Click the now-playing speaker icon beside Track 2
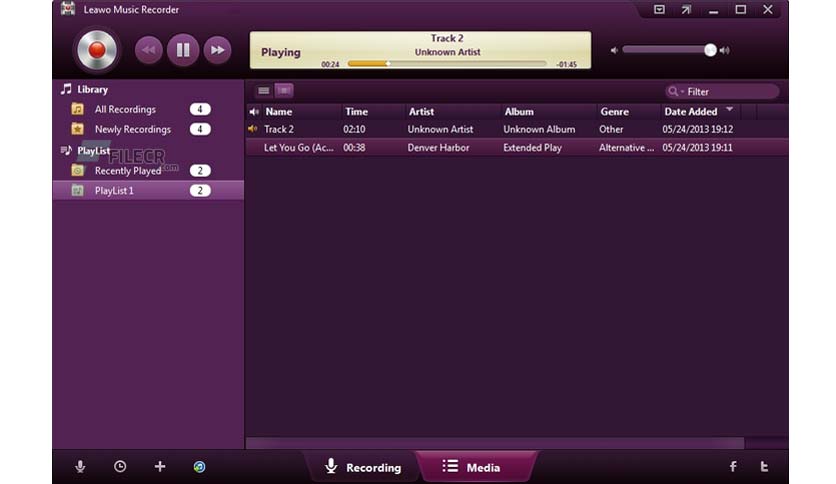The image size is (836, 484). 253,129
